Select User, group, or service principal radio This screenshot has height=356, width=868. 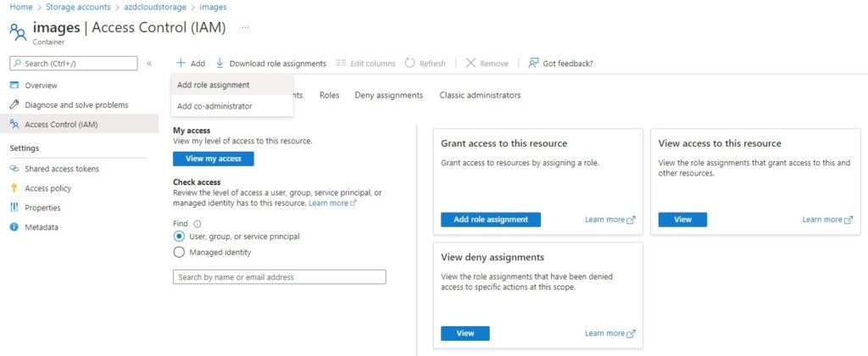click(x=179, y=236)
